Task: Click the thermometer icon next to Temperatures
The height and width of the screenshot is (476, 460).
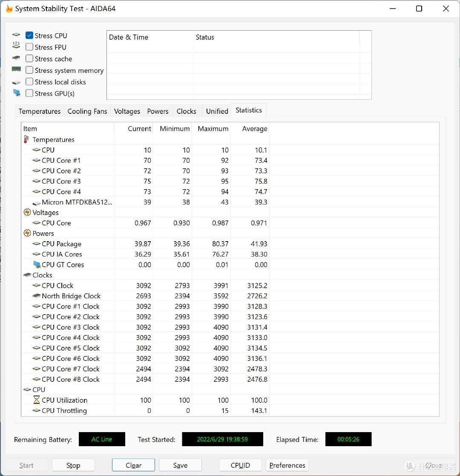Action: click(27, 139)
